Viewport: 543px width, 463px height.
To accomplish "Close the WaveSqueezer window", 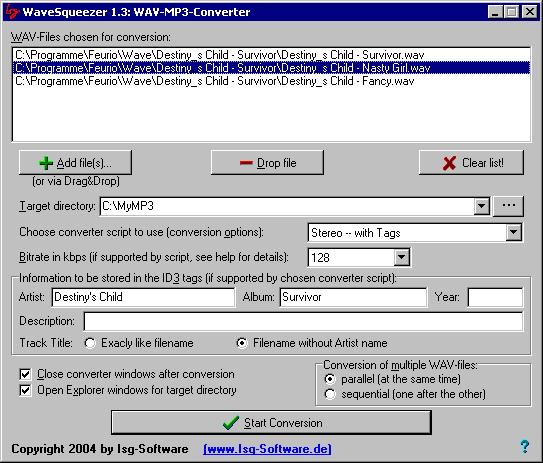I will (530, 12).
